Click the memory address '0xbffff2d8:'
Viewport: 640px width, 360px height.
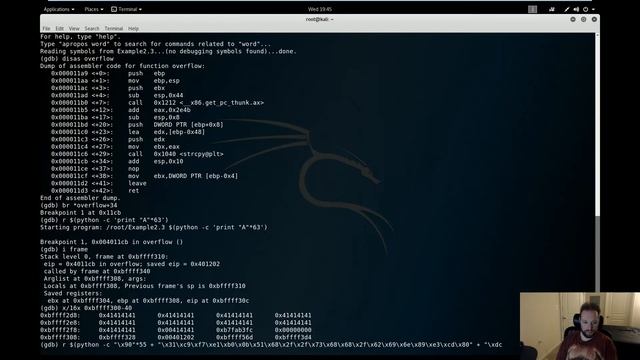click(x=60, y=316)
